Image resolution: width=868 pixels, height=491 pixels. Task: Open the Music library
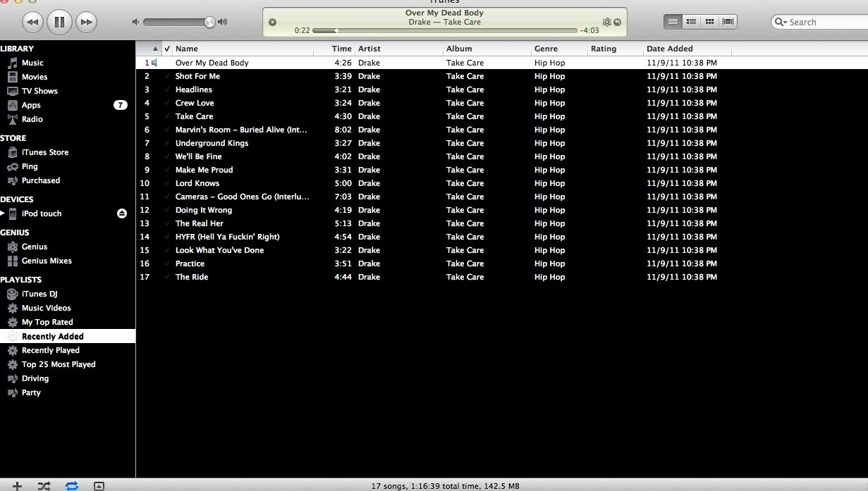pyautogui.click(x=32, y=63)
